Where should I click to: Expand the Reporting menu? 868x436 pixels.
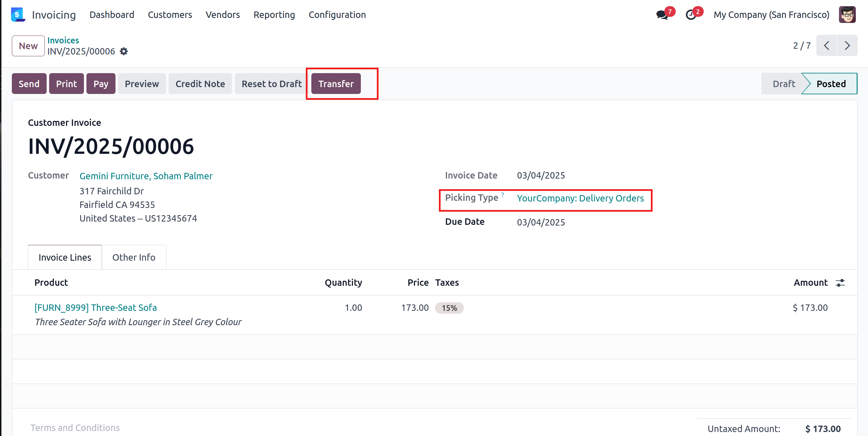tap(274, 15)
